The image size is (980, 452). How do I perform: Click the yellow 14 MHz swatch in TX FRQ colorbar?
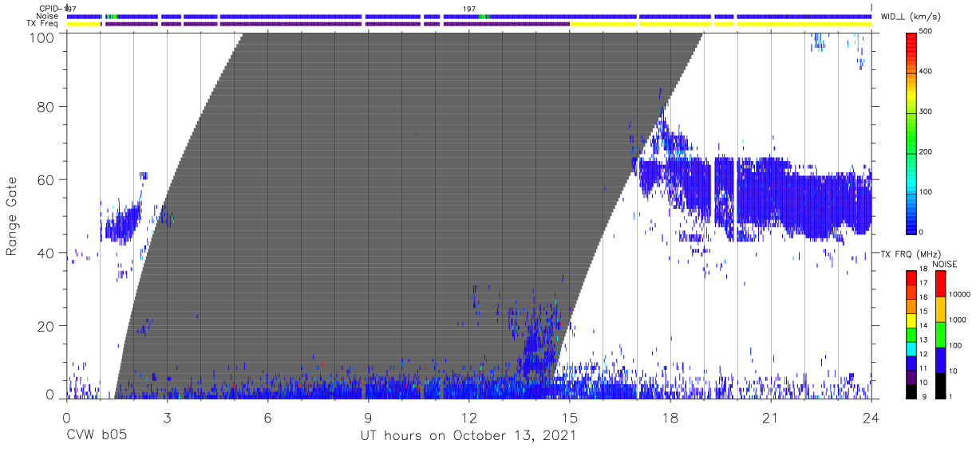tap(911, 324)
